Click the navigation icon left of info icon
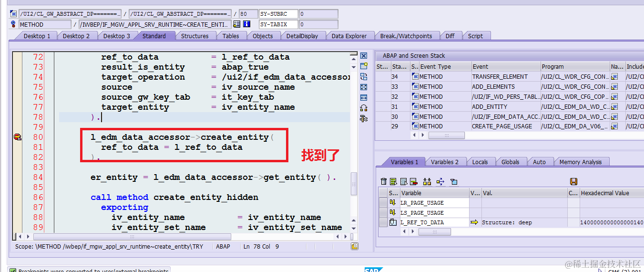This screenshot has width=644, height=272. pyautogui.click(x=236, y=24)
